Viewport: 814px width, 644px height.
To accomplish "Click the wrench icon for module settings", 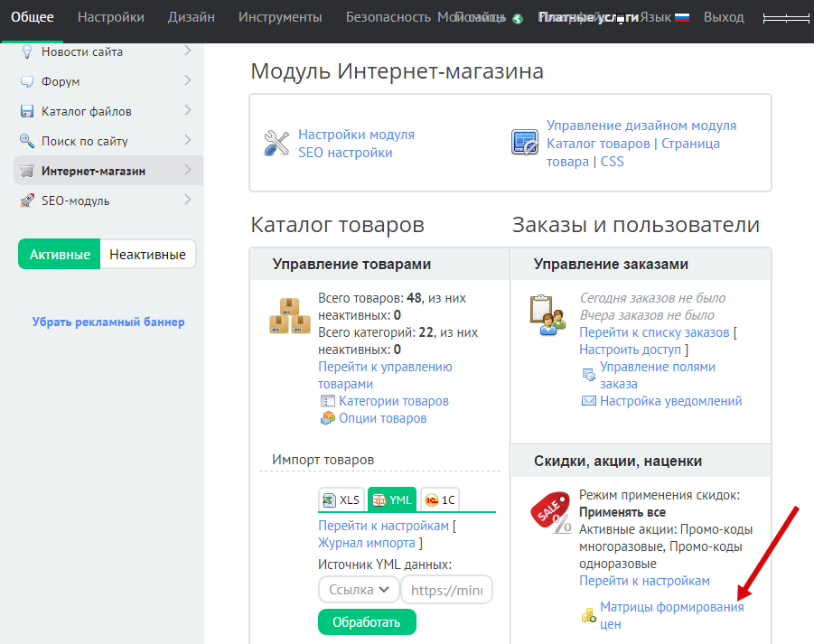I will point(276,143).
